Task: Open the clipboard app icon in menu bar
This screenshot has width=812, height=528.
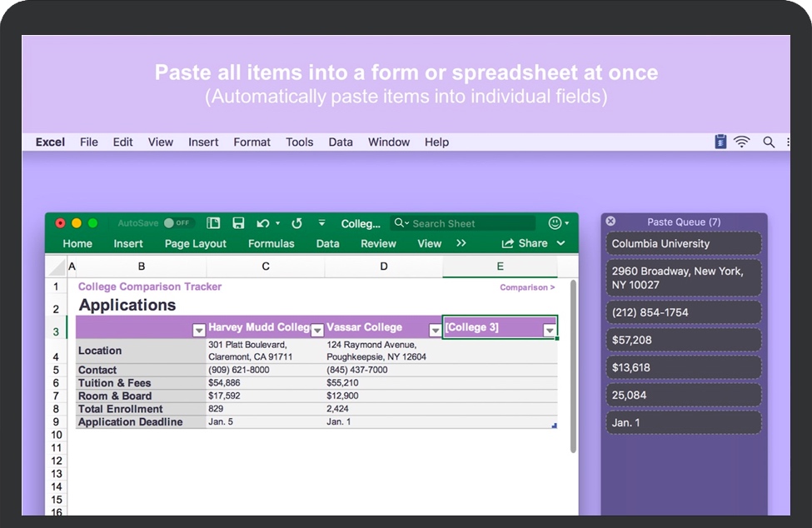Action: coord(720,142)
